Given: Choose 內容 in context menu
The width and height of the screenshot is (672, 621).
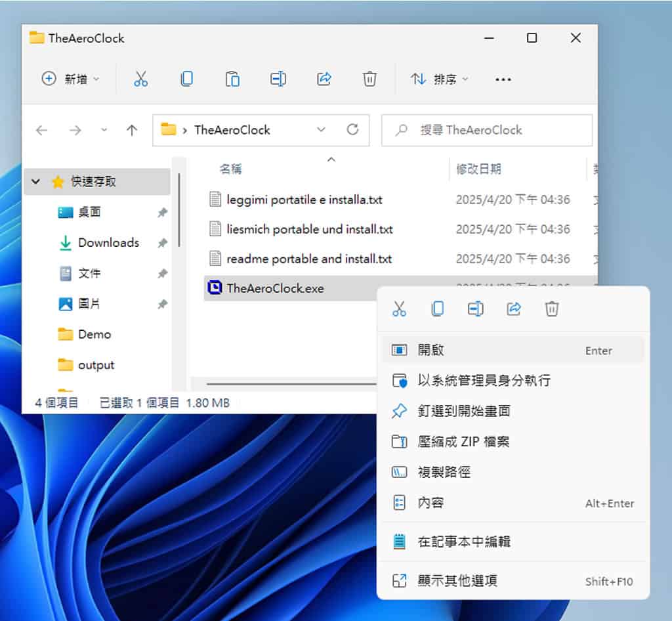Looking at the screenshot, I should coord(513,503).
